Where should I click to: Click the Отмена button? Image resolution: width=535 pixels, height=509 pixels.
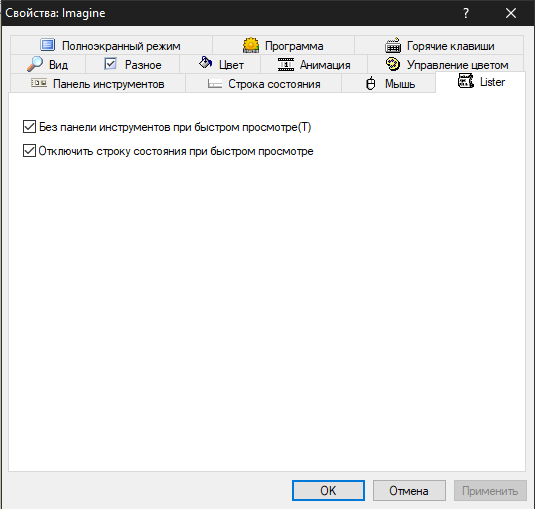point(409,491)
